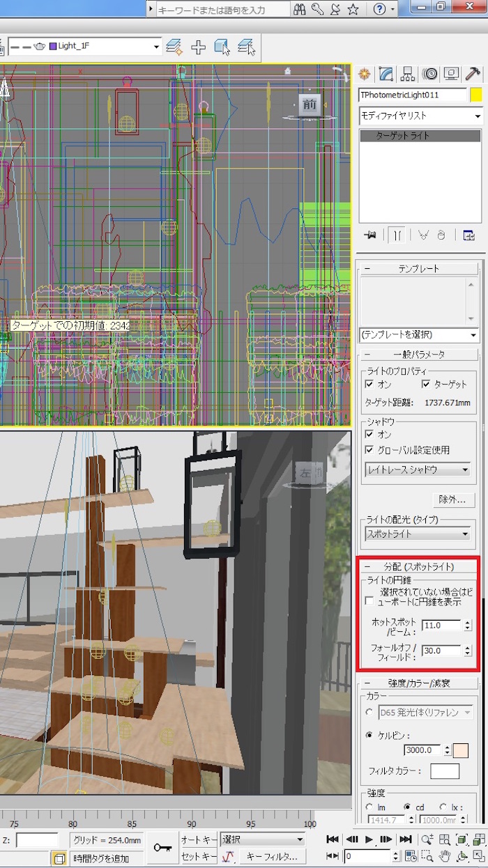Open the Create command panel tab
Viewport: 488px width, 868px height.
(x=363, y=74)
